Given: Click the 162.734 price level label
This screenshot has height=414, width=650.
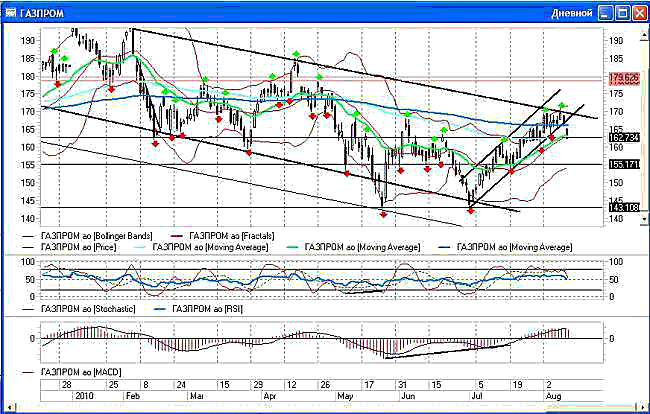Looking at the screenshot, I should pos(624,137).
